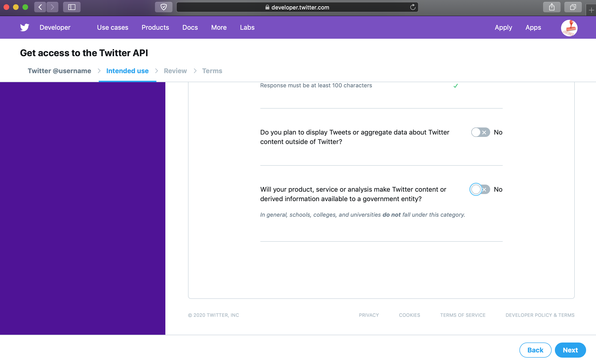Viewport: 596px width, 364px height.
Task: Click the '© 2020 TWITTER, INC' text
Action: [x=213, y=315]
